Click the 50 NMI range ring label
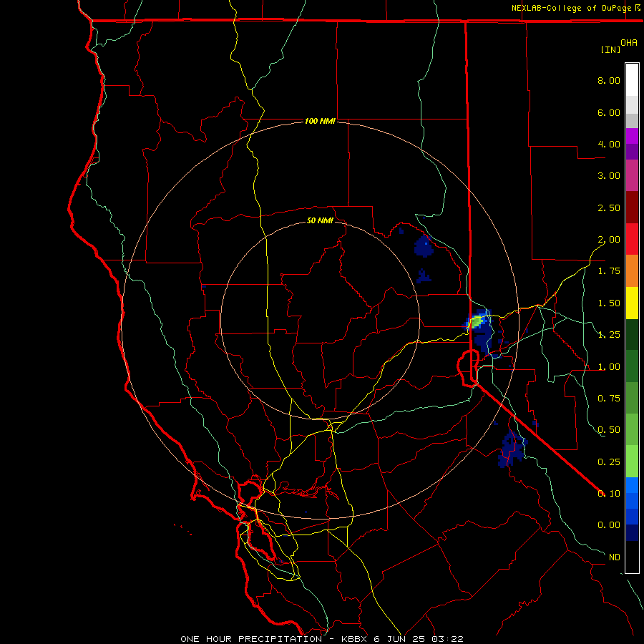This screenshot has height=644, width=644. (x=320, y=220)
